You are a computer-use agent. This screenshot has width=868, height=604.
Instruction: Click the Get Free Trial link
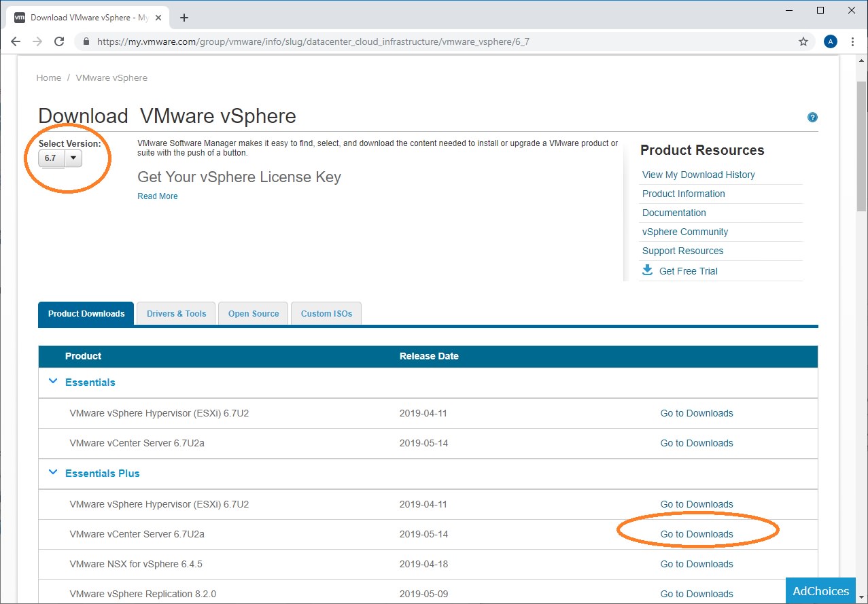[x=689, y=271]
